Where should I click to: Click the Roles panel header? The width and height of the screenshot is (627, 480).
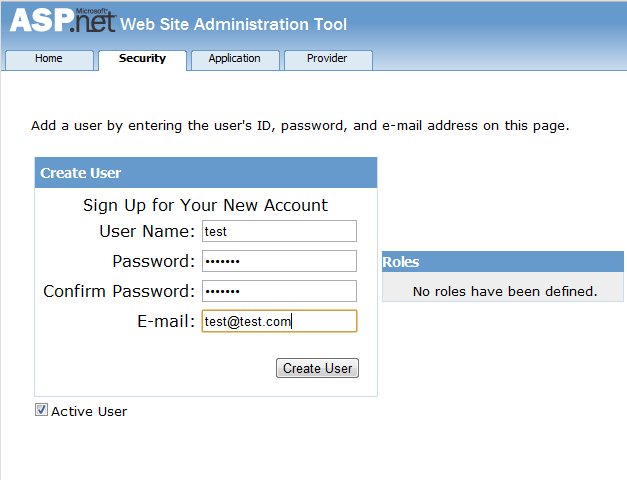click(502, 262)
